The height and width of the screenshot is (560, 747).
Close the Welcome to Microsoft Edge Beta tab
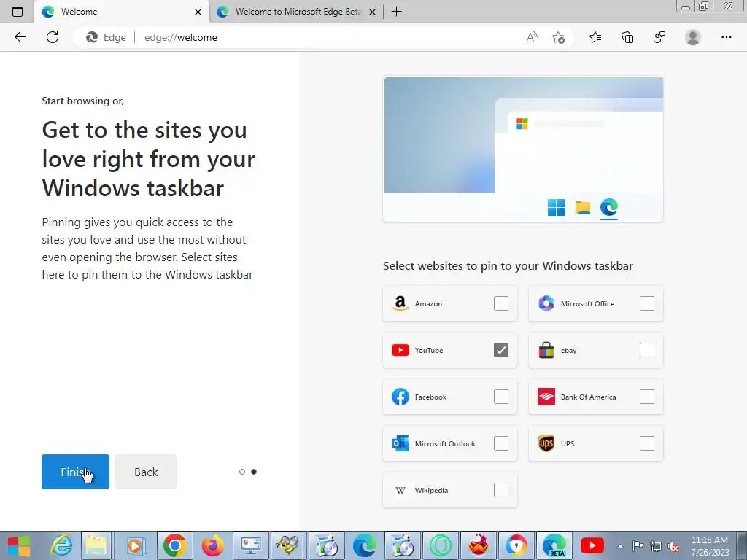pyautogui.click(x=373, y=12)
